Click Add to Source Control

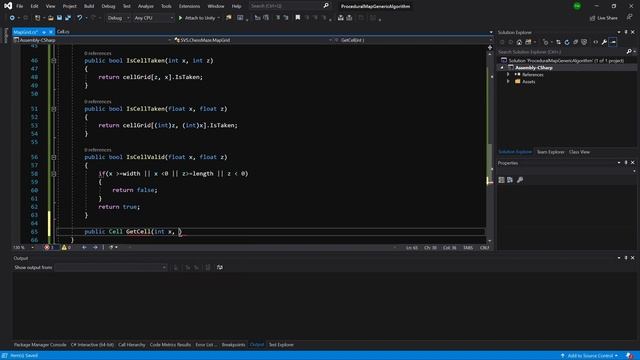[x=590, y=356]
